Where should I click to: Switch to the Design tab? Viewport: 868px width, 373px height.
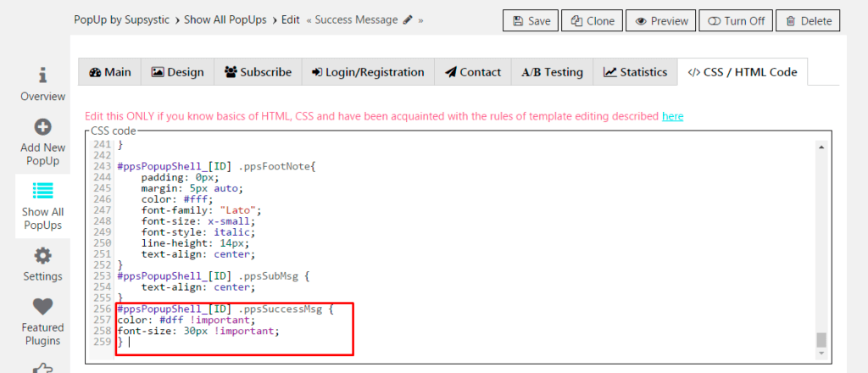tap(177, 72)
